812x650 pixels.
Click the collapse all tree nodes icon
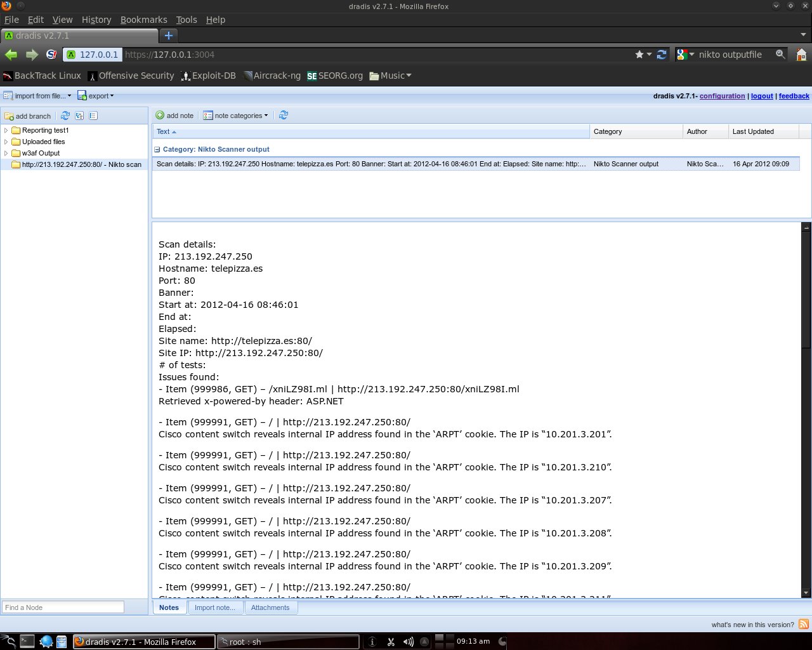[x=93, y=116]
